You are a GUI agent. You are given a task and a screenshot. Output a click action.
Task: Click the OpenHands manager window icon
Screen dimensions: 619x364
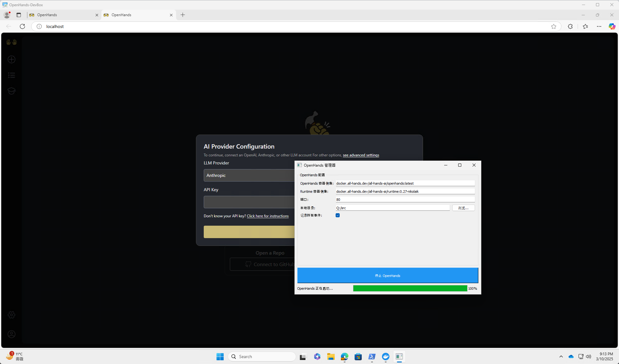299,165
